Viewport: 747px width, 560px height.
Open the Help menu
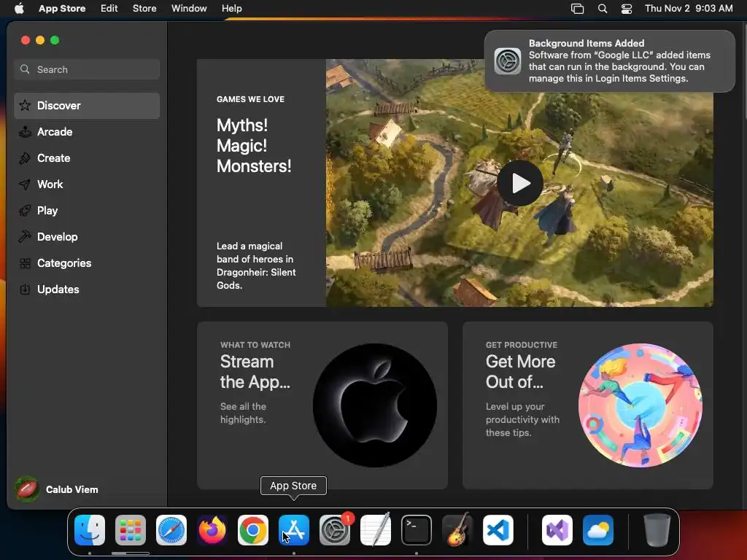coord(231,9)
